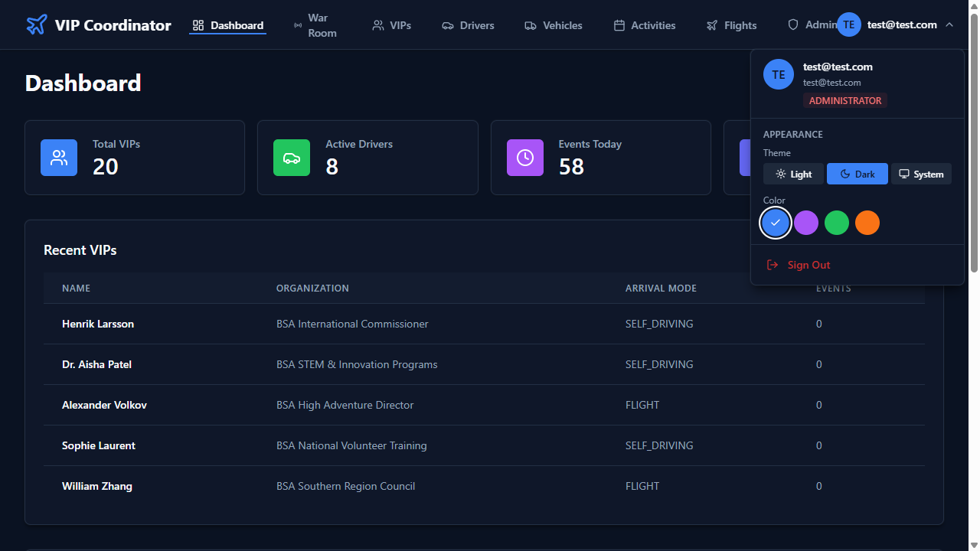This screenshot has width=980, height=551.
Task: Open the War Room page
Action: click(x=315, y=25)
